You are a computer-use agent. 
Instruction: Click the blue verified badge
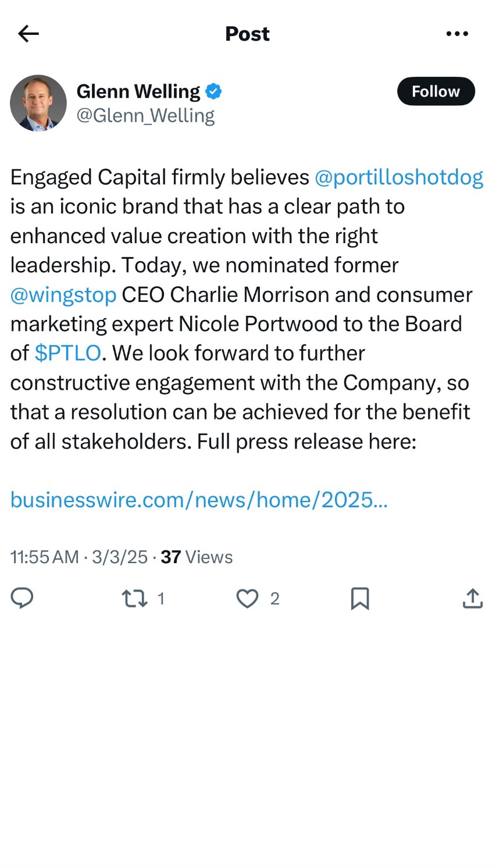[214, 91]
